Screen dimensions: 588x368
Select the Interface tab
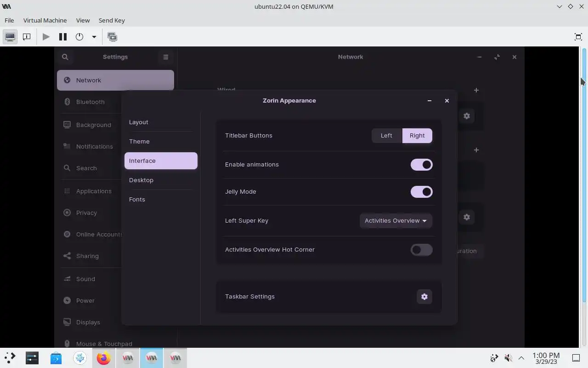click(x=161, y=161)
